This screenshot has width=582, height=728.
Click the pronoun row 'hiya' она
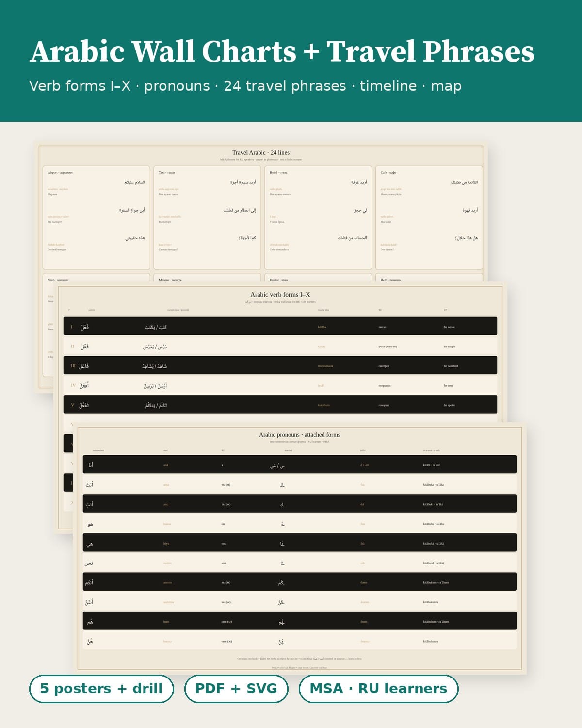(300, 543)
